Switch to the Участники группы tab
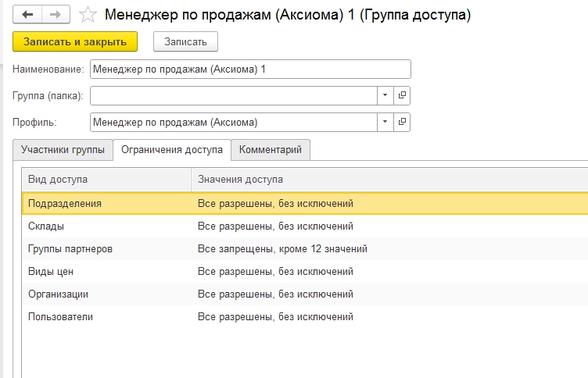Image resolution: width=588 pixels, height=378 pixels. pyautogui.click(x=63, y=149)
